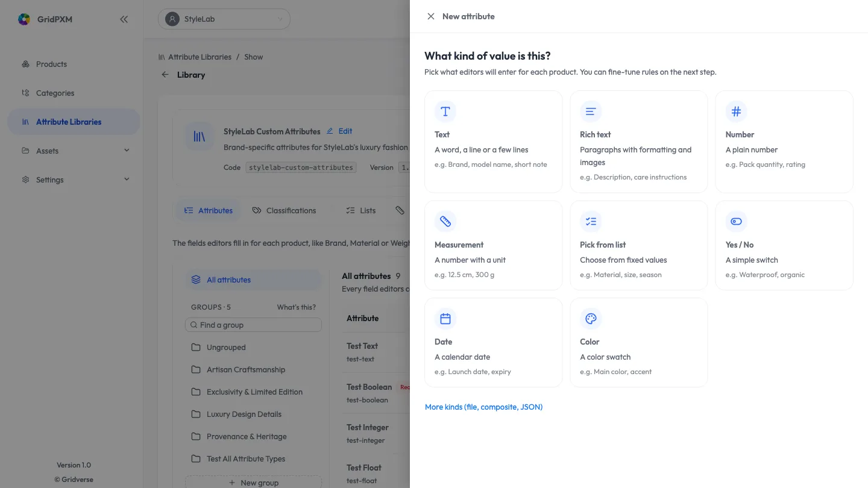Click the Test Text attribute row
The width and height of the screenshot is (868, 488).
tap(376, 352)
